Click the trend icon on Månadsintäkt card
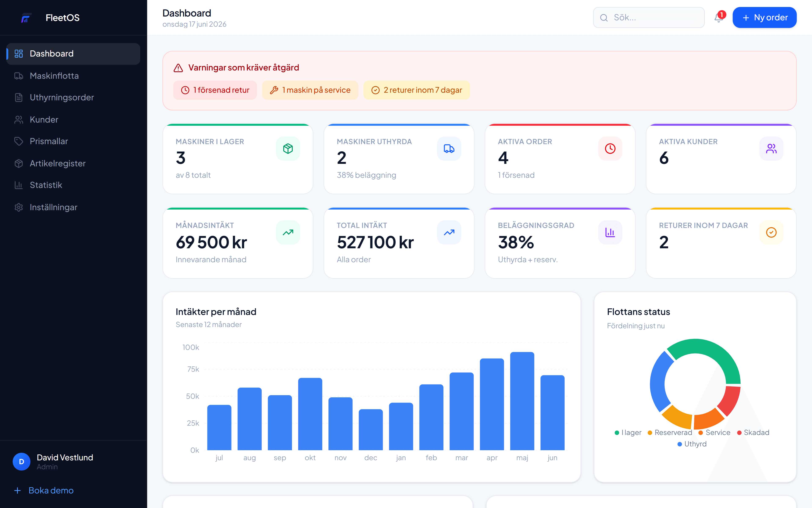Viewport: 812px width, 508px height. pos(288,232)
